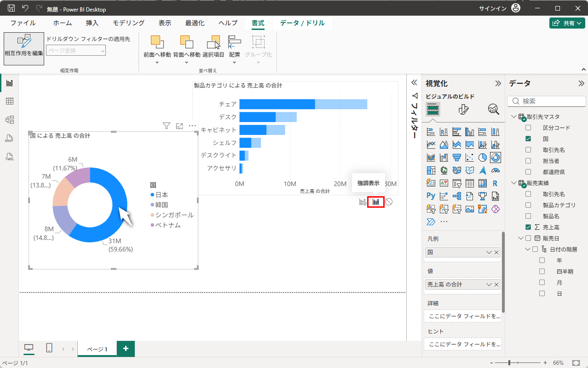Collapse the 日付の階層 node
The height and width of the screenshot is (368, 588).
pyautogui.click(x=528, y=249)
